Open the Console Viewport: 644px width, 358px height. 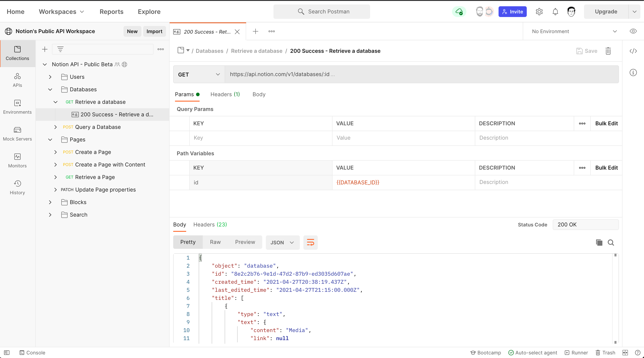[32, 352]
